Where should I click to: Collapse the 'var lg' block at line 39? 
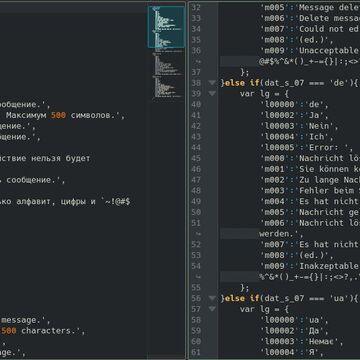[212, 94]
